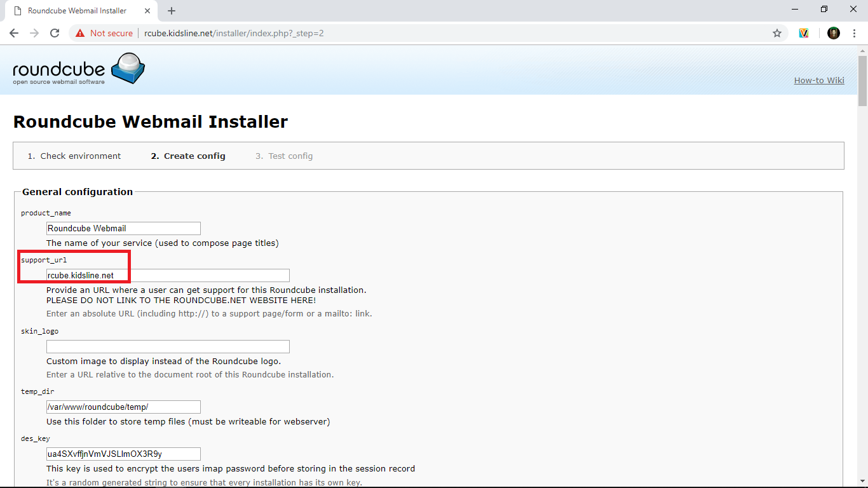Click the browser address bar URL

[234, 33]
